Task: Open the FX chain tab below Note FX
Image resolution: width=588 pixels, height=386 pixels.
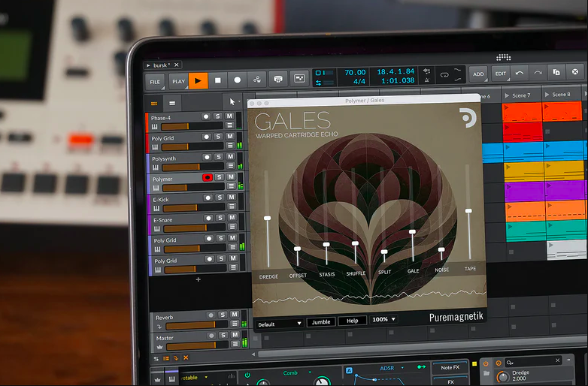Action: point(450,381)
